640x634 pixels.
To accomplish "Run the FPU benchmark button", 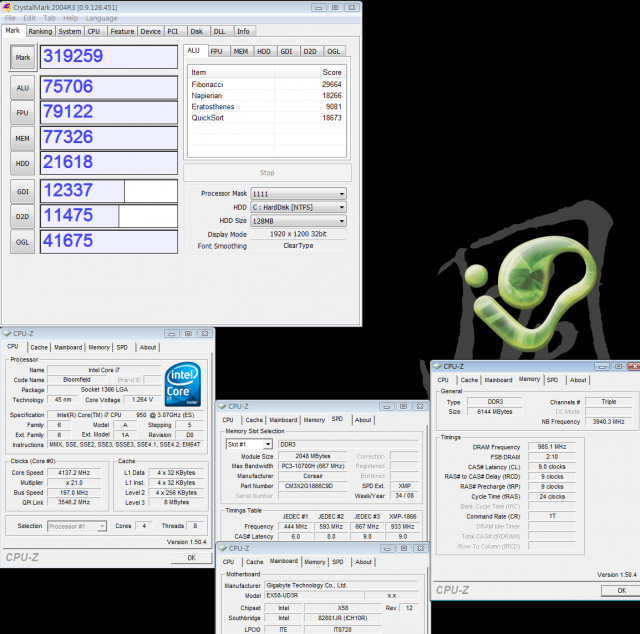I will (x=23, y=113).
